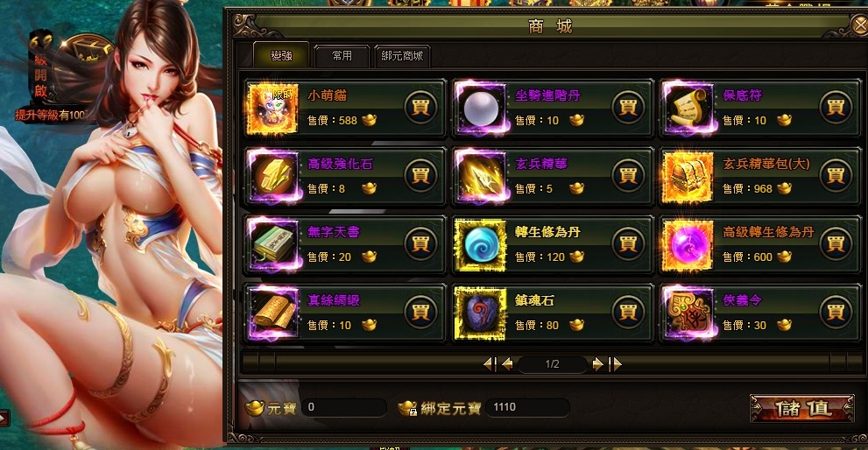
Task: Click the 俠義令 token icon
Action: [x=688, y=313]
